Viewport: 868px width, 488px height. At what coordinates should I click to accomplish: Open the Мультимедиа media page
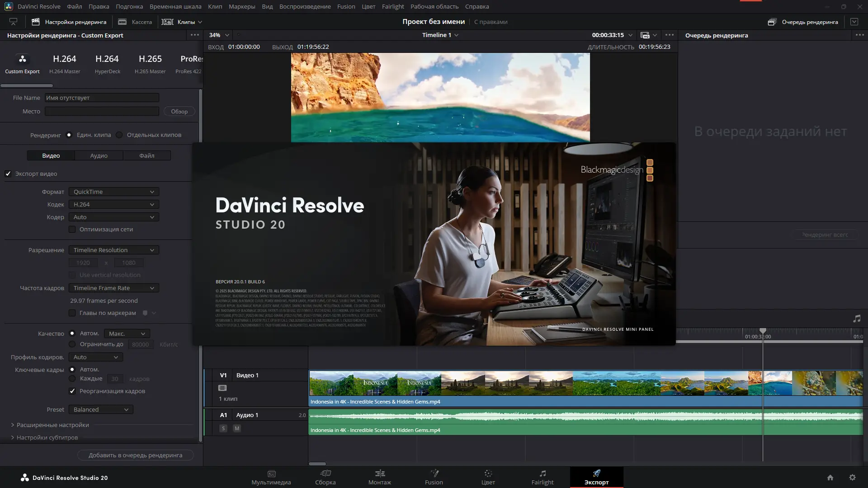pyautogui.click(x=271, y=478)
